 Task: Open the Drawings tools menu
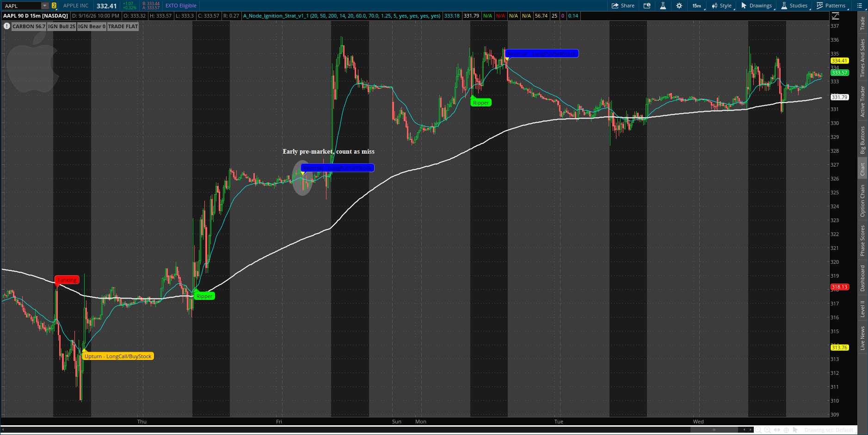pos(757,6)
